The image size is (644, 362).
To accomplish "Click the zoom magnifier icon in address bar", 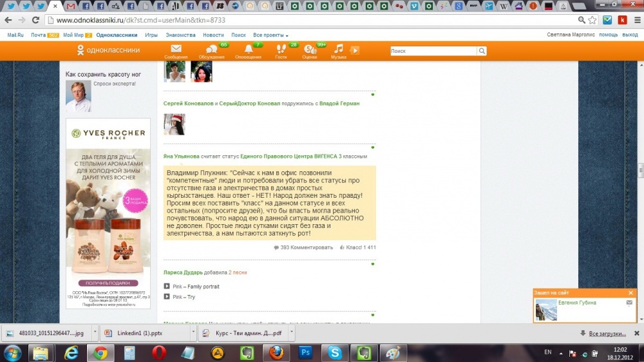I will tap(582, 20).
